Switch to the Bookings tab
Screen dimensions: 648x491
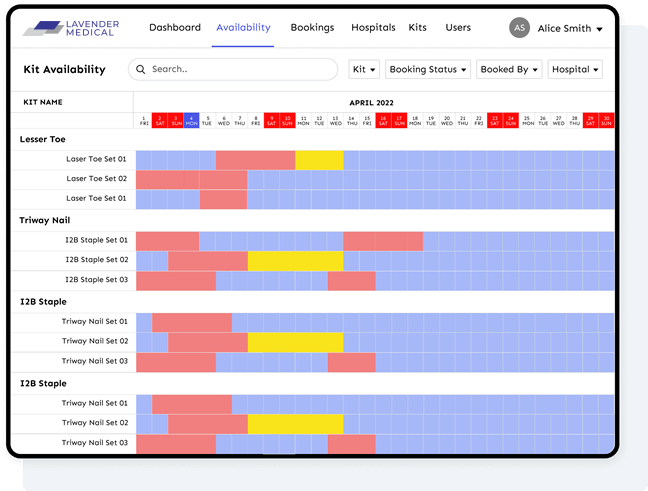[x=312, y=28]
